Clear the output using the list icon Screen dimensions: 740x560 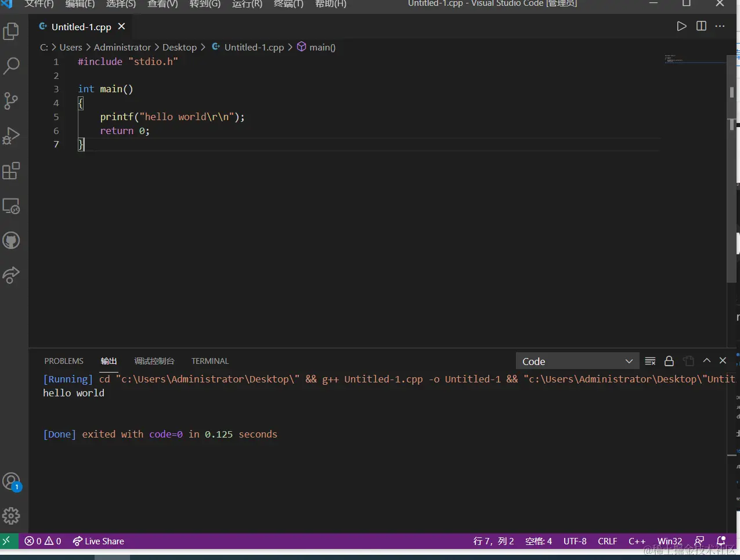(650, 361)
